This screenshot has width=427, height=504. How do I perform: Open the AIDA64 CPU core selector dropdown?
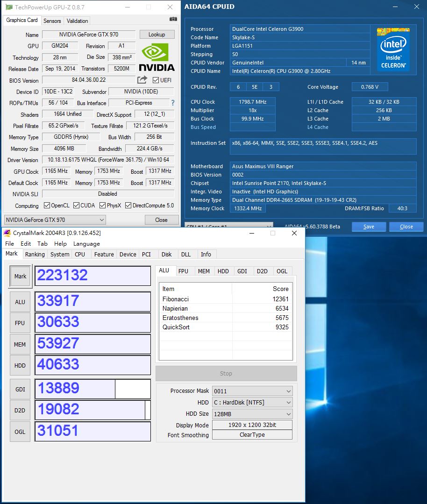pos(229,225)
